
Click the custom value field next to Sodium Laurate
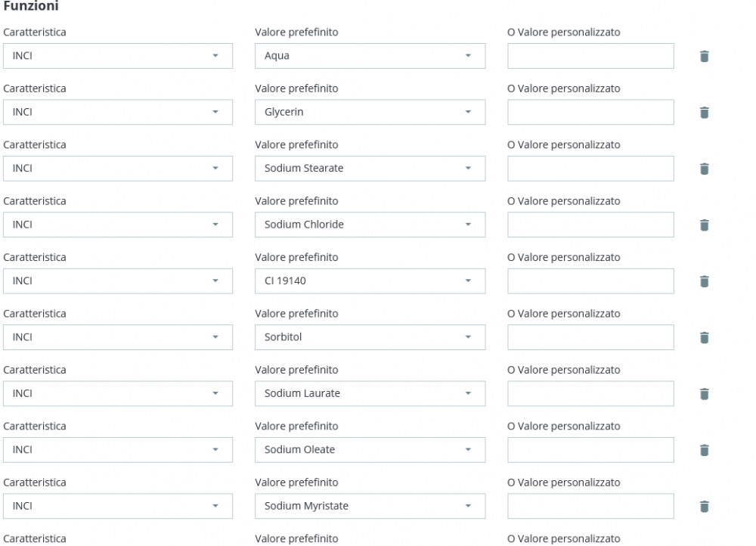point(590,393)
